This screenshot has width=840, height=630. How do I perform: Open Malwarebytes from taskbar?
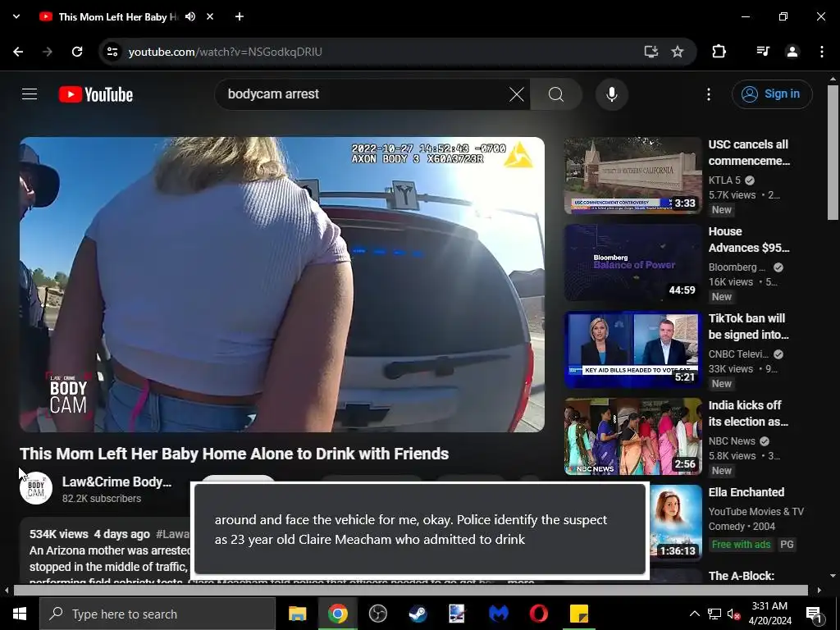tap(498, 614)
